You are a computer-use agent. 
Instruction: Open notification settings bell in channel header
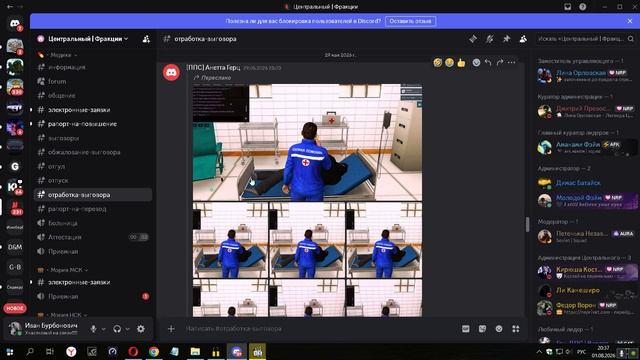click(489, 39)
